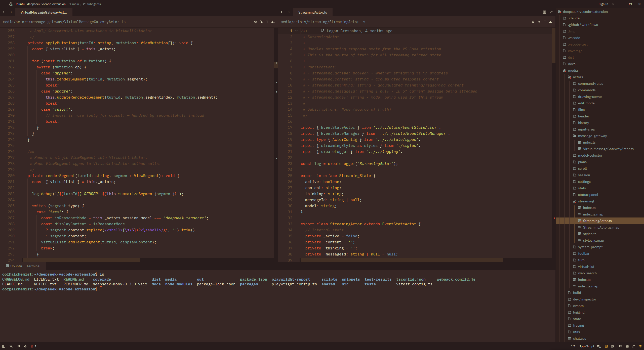Open editor controls sliders icon in StreamingActor.ts toolbar

pyautogui.click(x=551, y=22)
